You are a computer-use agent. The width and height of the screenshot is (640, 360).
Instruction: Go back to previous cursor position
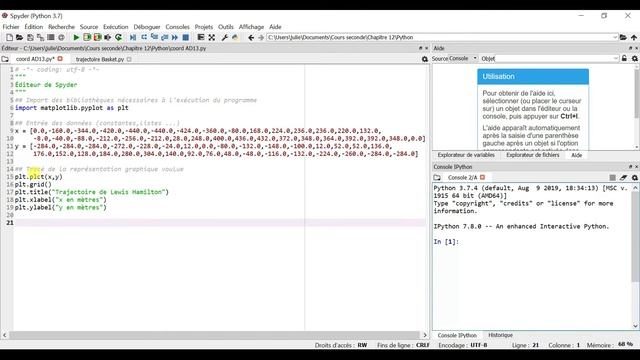[251, 38]
